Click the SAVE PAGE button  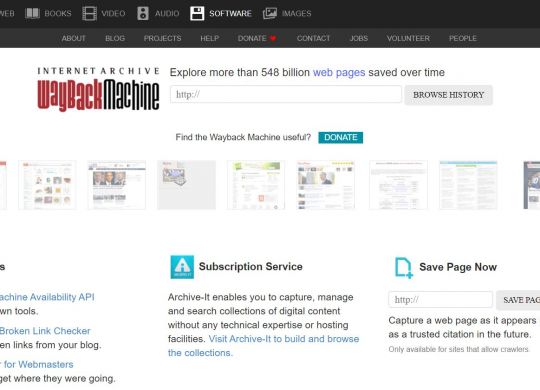coord(518,300)
